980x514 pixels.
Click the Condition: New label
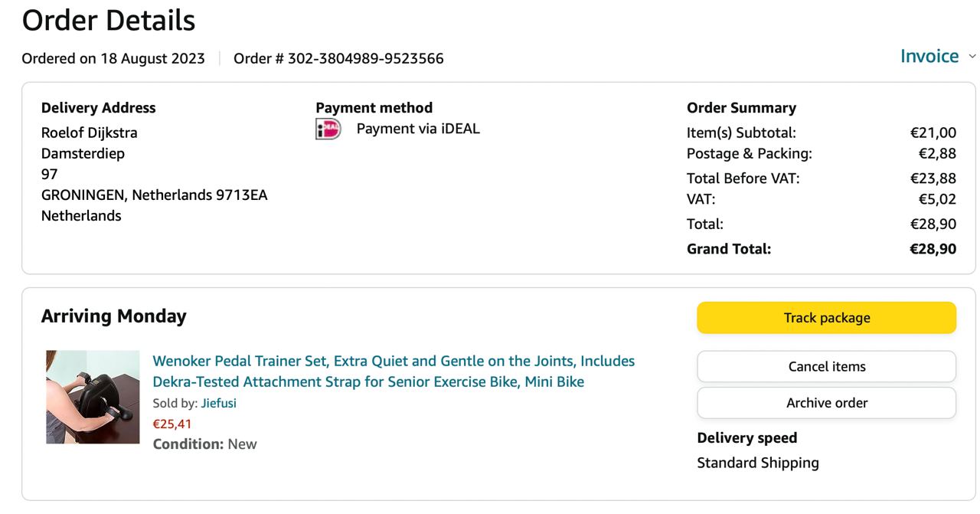205,444
